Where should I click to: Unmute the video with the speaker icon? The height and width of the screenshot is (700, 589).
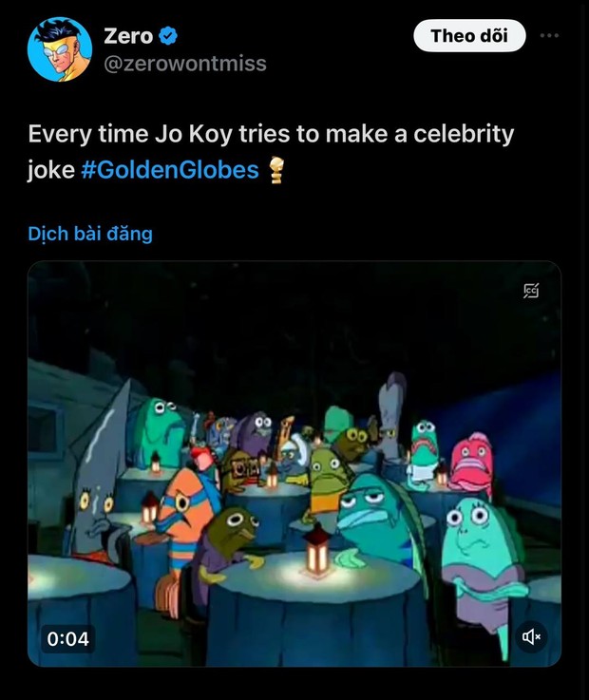pos(531,636)
